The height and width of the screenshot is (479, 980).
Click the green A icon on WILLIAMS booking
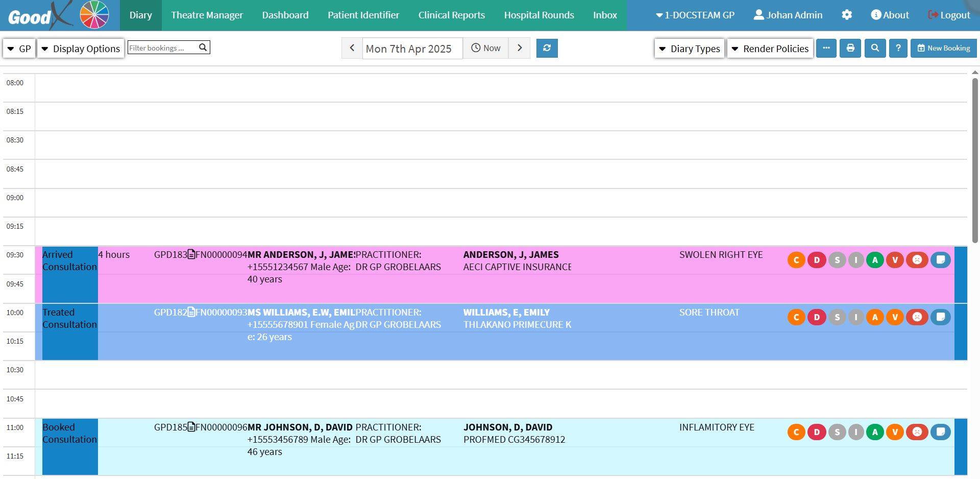click(876, 317)
